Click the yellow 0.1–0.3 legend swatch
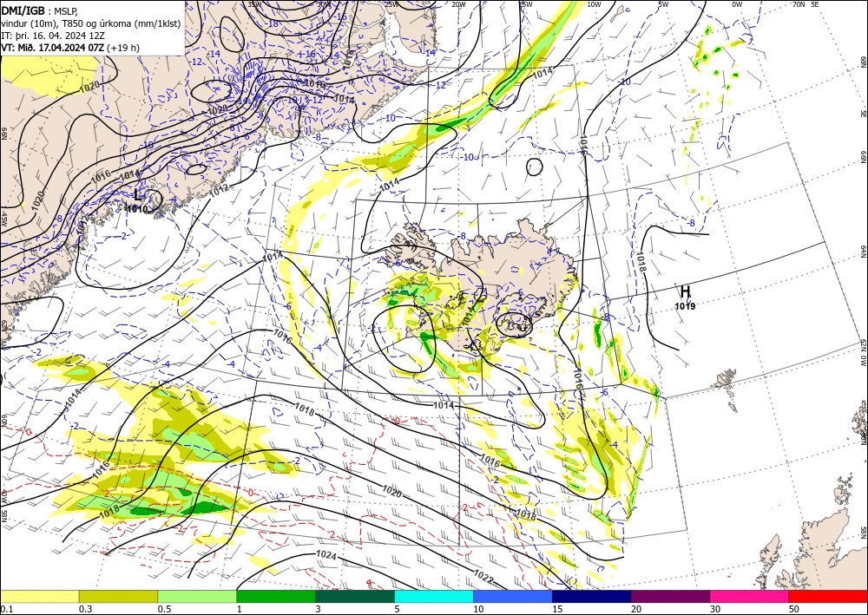Viewport: 868px width, 615px height. tap(39, 597)
